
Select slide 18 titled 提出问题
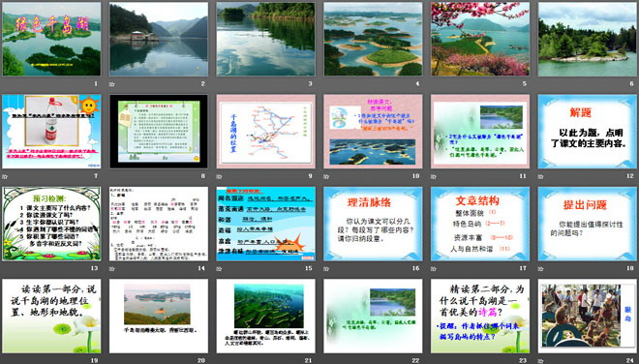pos(588,224)
